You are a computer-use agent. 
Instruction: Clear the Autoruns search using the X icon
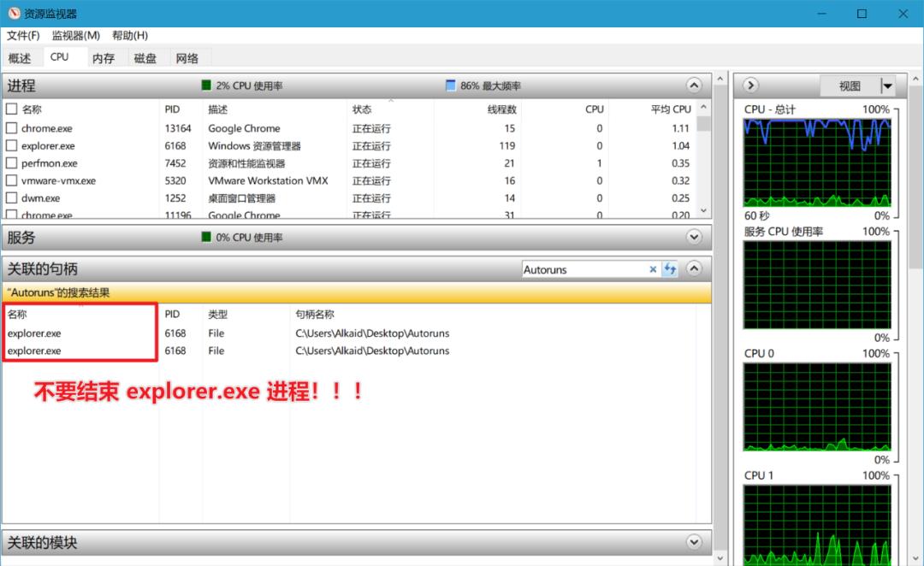pos(653,269)
